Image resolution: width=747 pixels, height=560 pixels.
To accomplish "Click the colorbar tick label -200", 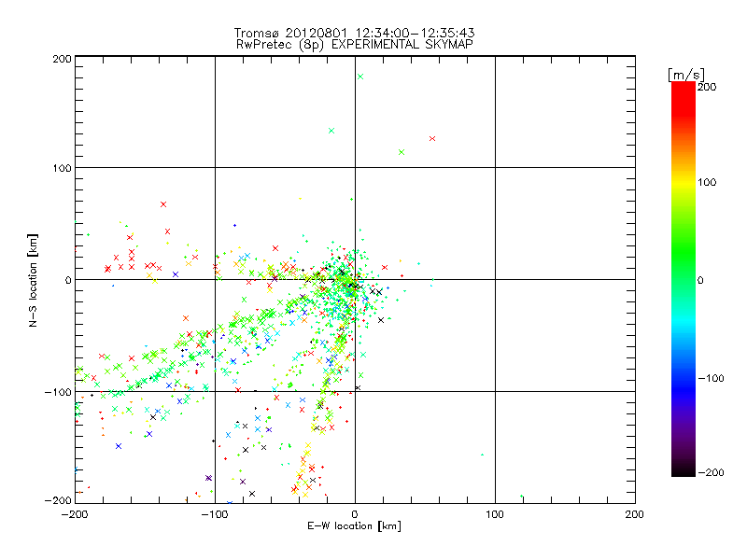I will click(x=711, y=472).
